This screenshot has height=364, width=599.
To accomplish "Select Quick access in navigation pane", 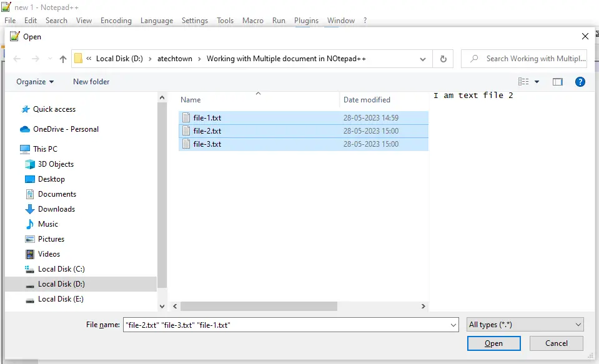I will [54, 109].
